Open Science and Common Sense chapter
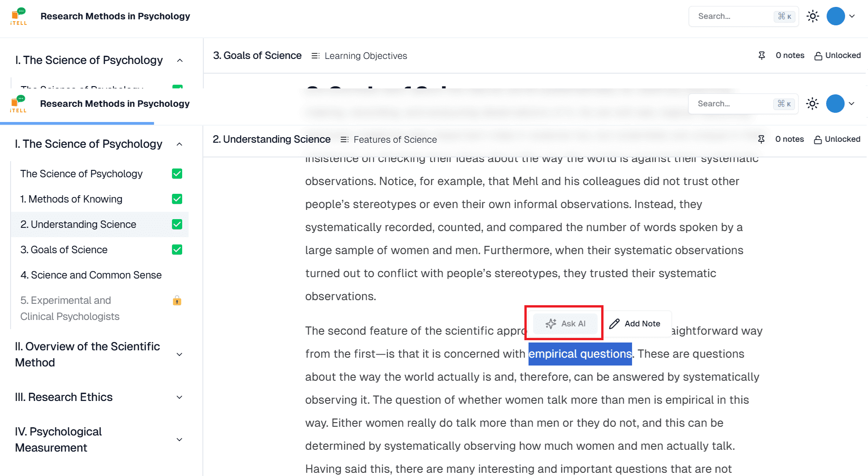The width and height of the screenshot is (868, 476). coord(91,275)
